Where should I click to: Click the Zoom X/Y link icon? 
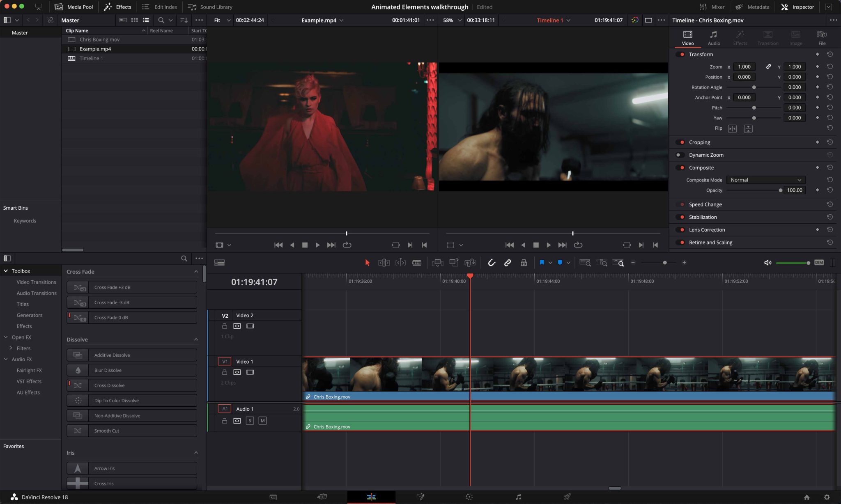(x=768, y=66)
